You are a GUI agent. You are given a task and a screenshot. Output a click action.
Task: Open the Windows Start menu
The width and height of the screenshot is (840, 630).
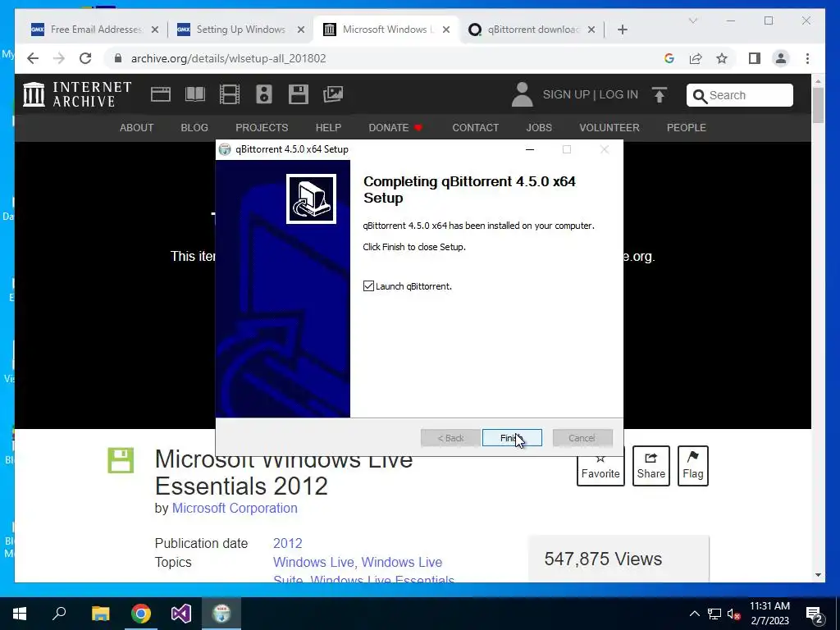(20, 614)
